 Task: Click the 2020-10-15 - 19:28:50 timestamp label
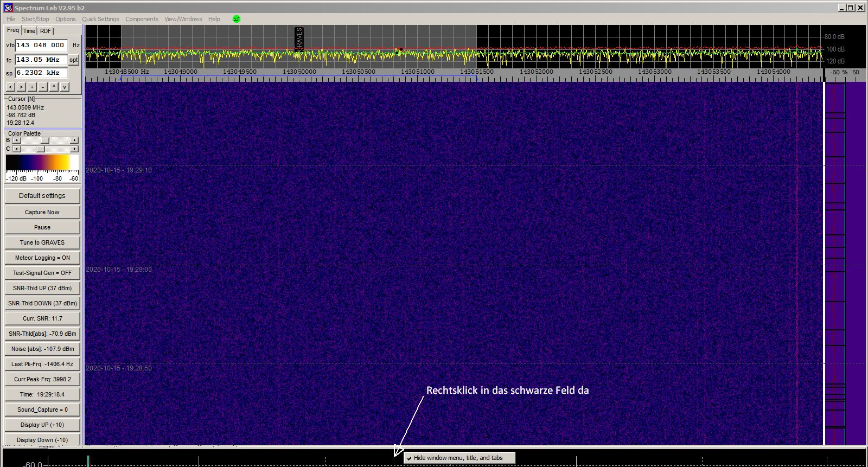[119, 368]
